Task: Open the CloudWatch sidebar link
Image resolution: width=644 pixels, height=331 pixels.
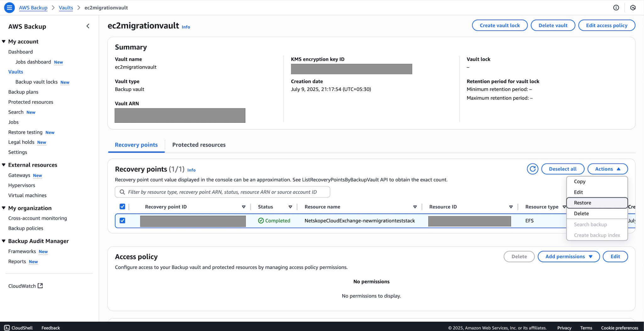Action: 25,286
